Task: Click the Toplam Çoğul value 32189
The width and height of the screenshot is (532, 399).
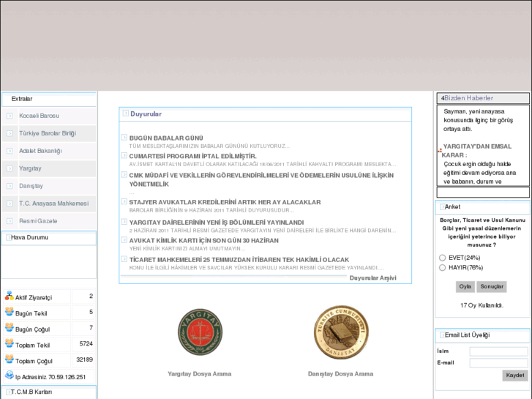Action: pyautogui.click(x=84, y=359)
